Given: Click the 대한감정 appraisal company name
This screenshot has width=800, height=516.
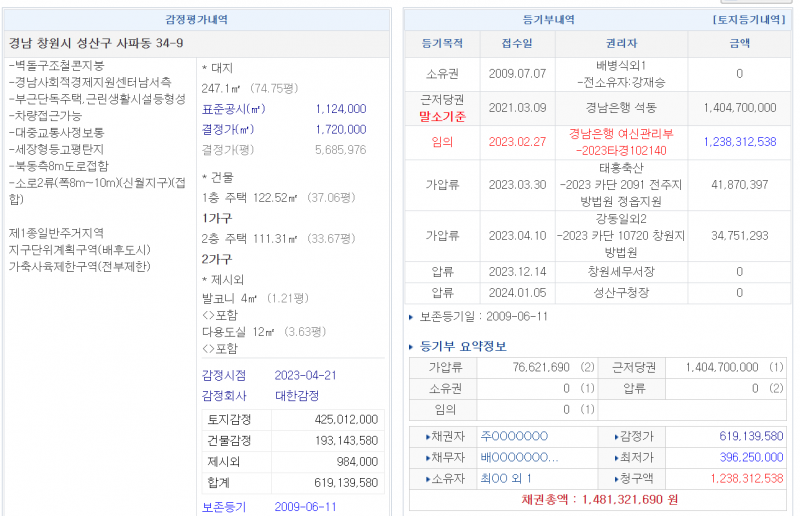Looking at the screenshot, I should coord(298,396).
